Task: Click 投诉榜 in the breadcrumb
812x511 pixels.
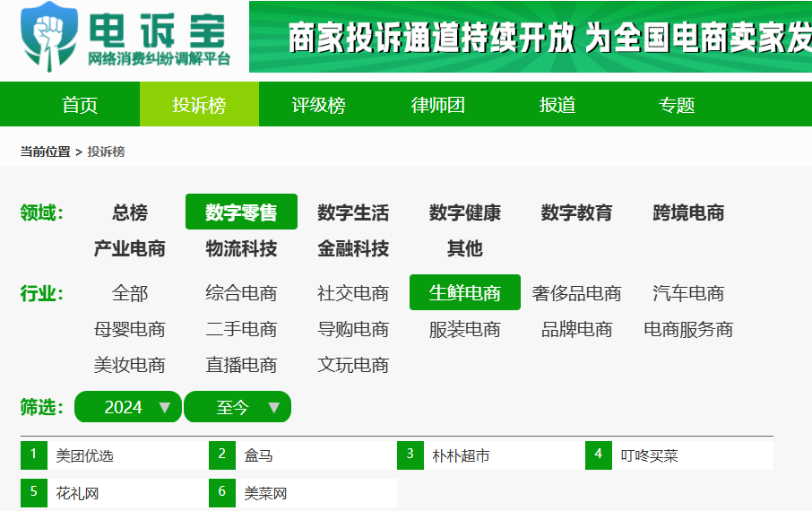Action: pyautogui.click(x=106, y=152)
